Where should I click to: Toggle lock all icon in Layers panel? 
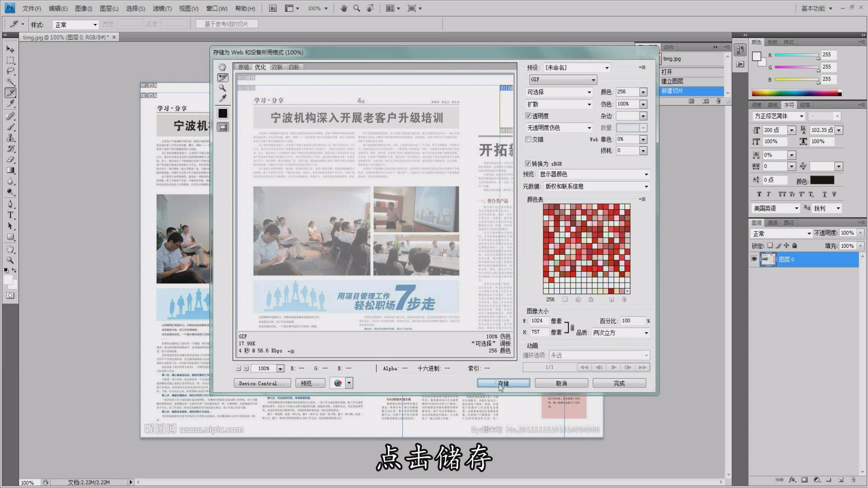[795, 246]
